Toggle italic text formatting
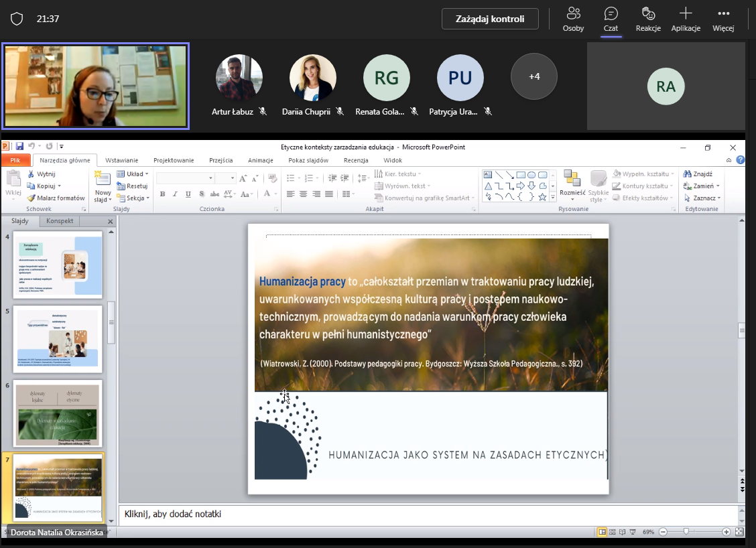This screenshot has height=548, width=756. coord(175,194)
